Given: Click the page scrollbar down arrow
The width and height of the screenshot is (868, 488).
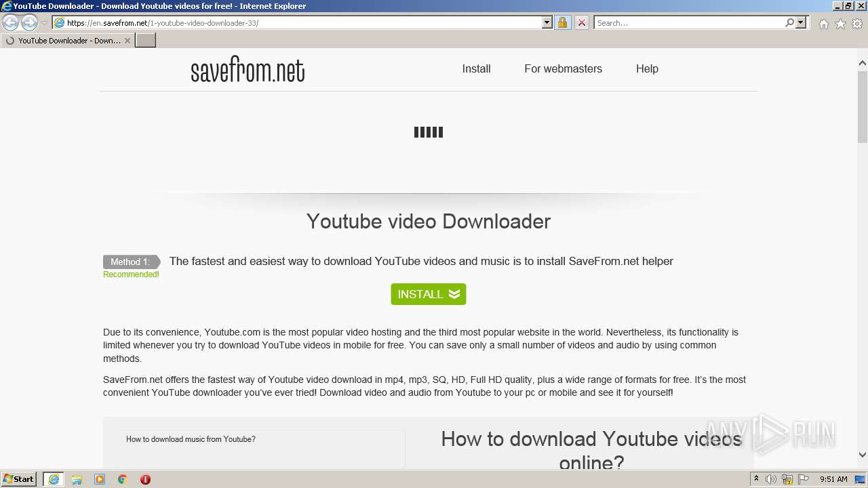Looking at the screenshot, I should click(863, 455).
